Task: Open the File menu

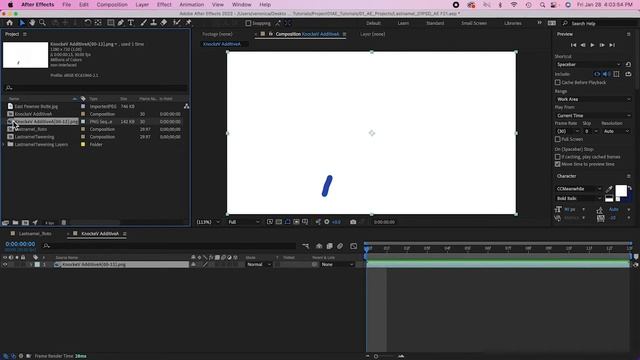Action: click(67, 4)
